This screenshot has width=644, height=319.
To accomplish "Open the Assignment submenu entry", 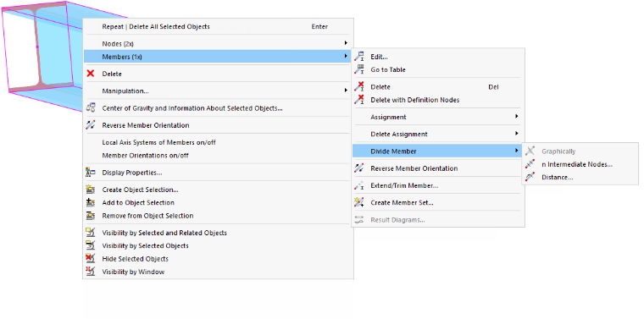I will (x=438, y=117).
